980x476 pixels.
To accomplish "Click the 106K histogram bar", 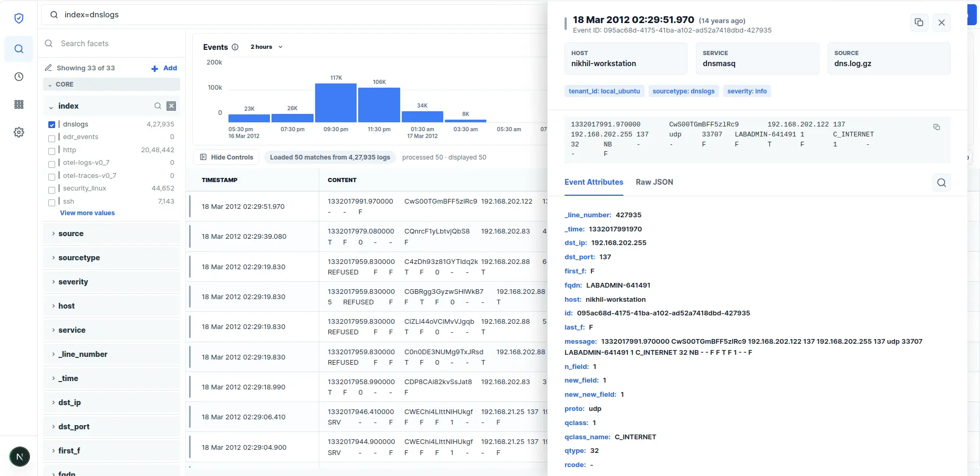I will (x=379, y=105).
